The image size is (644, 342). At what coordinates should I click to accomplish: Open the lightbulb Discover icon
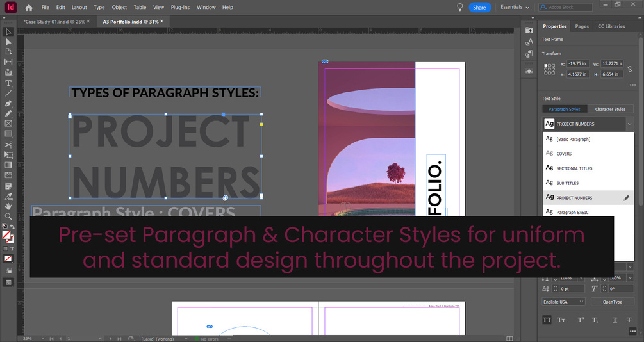click(459, 8)
